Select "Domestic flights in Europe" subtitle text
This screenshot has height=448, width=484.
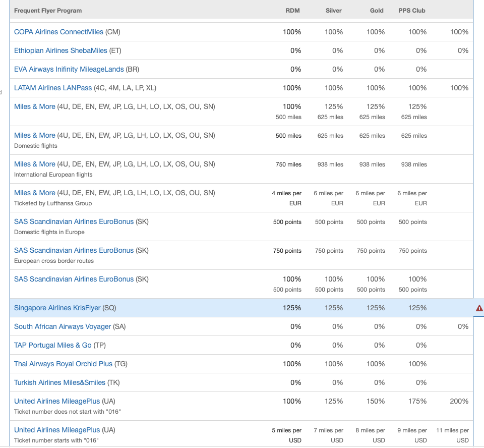(49, 232)
